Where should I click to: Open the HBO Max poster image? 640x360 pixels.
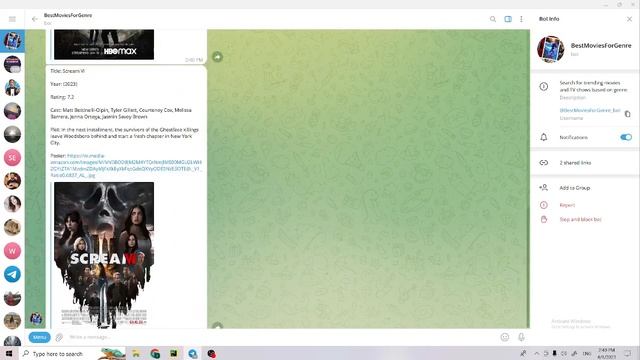[x=104, y=44]
